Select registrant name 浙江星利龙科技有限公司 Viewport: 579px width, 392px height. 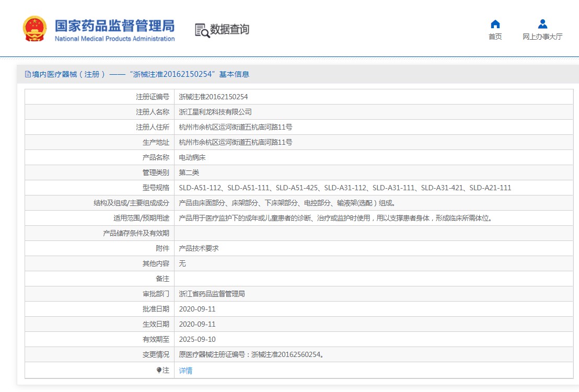[215, 112]
